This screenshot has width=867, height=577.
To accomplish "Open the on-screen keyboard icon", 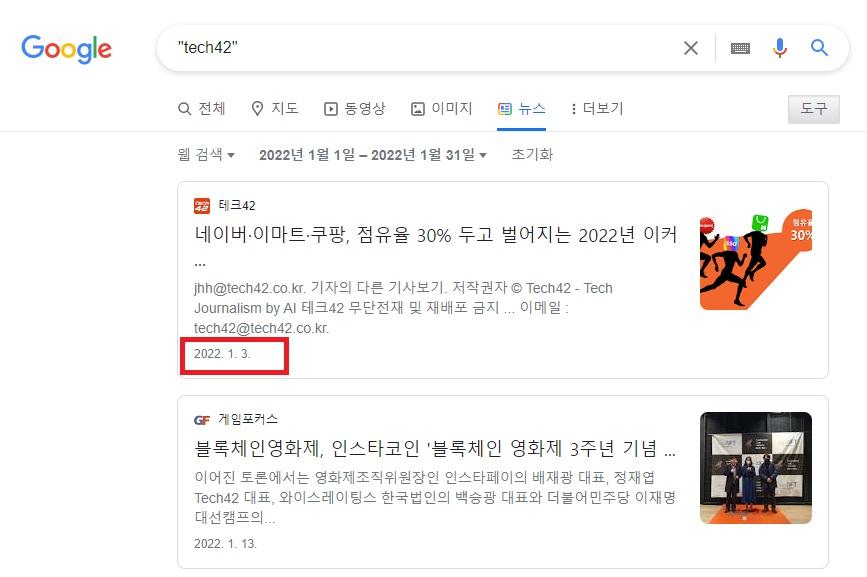I will click(x=740, y=48).
